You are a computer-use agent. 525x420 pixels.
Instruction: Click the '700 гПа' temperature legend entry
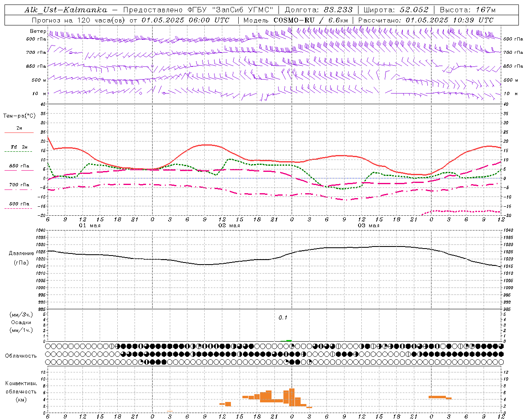coord(19,185)
